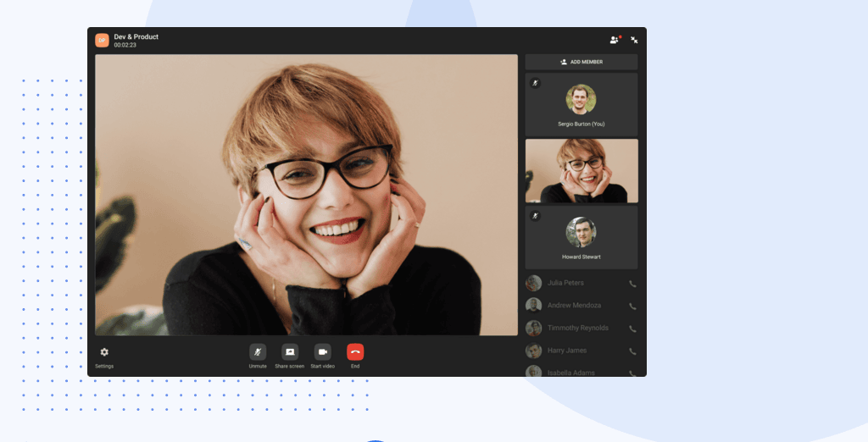This screenshot has height=442, width=868.
Task: Call Harry James with the phone icon
Action: click(x=632, y=351)
